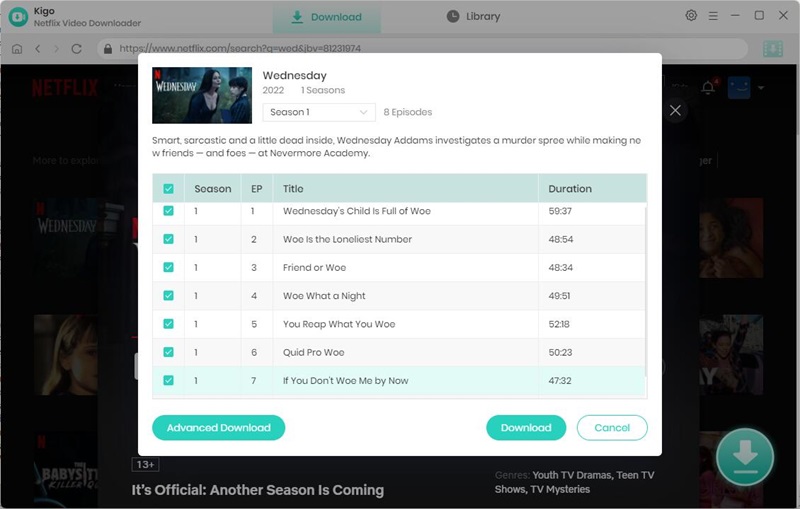Select the 'Friend or Woe' title text
Viewport: 800px width, 509px height.
pos(314,267)
